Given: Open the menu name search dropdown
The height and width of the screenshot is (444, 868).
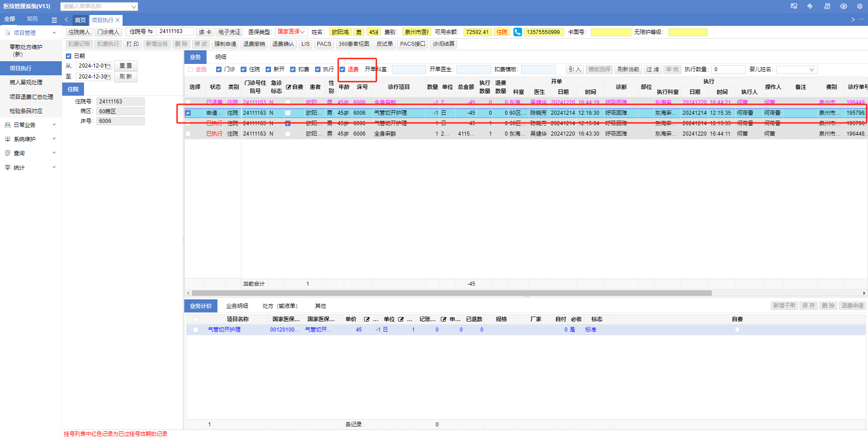Looking at the screenshot, I should (133, 7).
